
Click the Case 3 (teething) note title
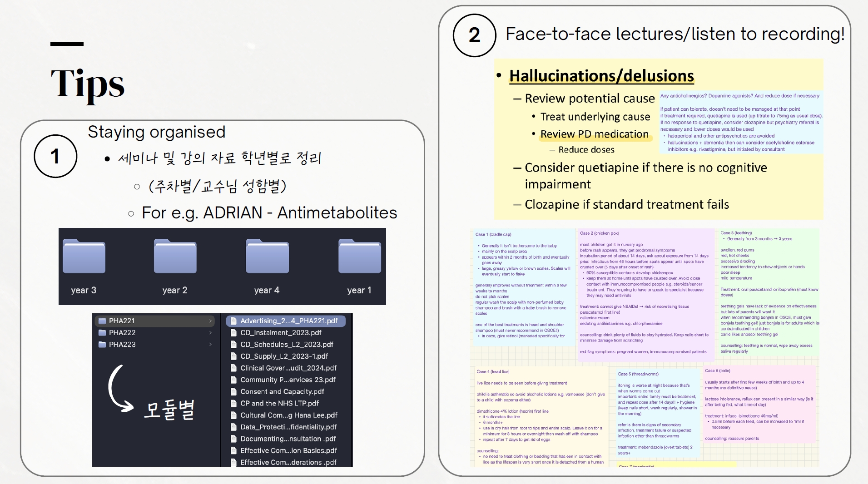(736, 233)
